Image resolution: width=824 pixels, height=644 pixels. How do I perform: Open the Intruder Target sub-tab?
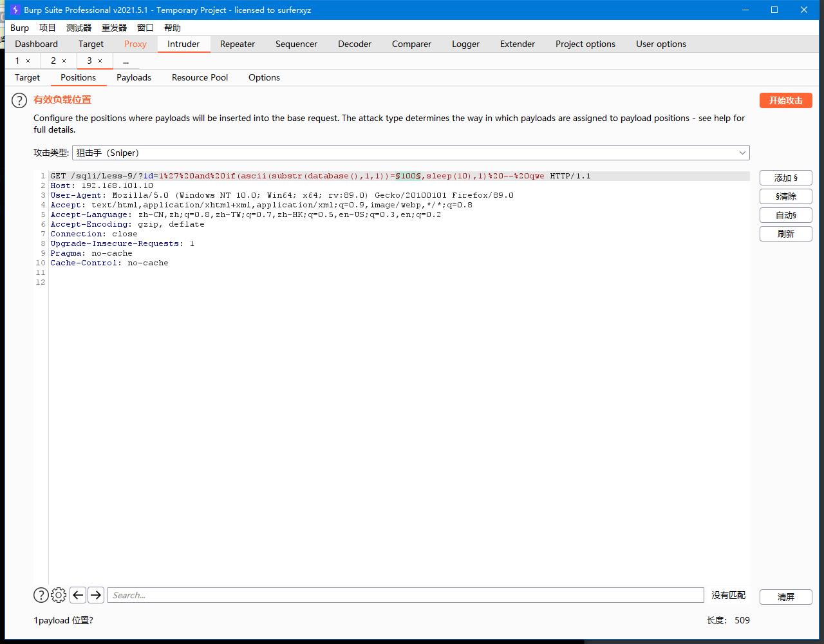pos(27,77)
